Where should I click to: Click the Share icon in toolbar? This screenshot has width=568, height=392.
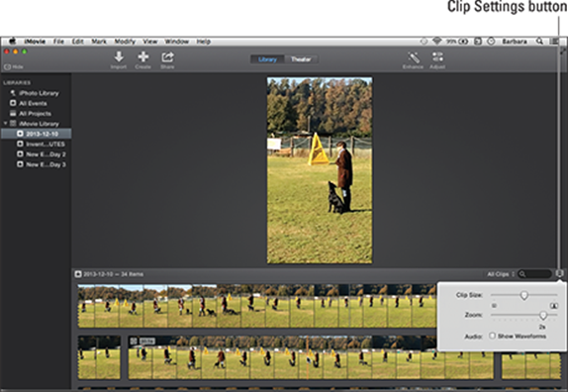coord(167,56)
